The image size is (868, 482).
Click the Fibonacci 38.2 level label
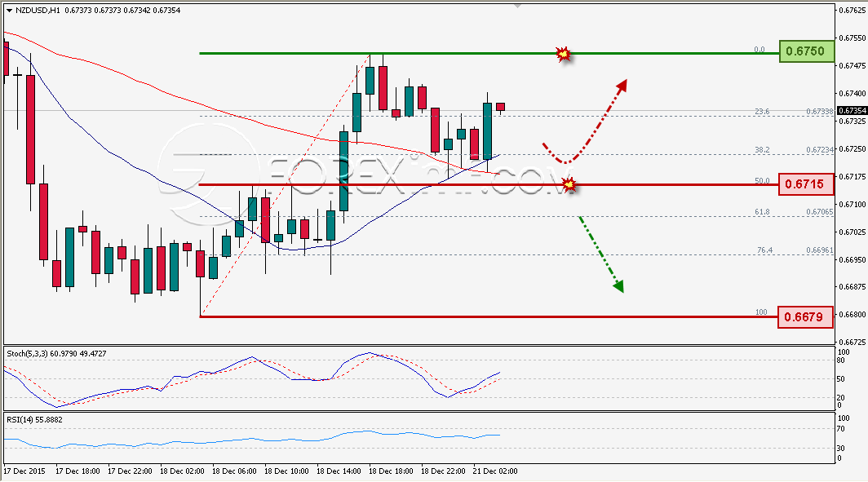coord(762,150)
